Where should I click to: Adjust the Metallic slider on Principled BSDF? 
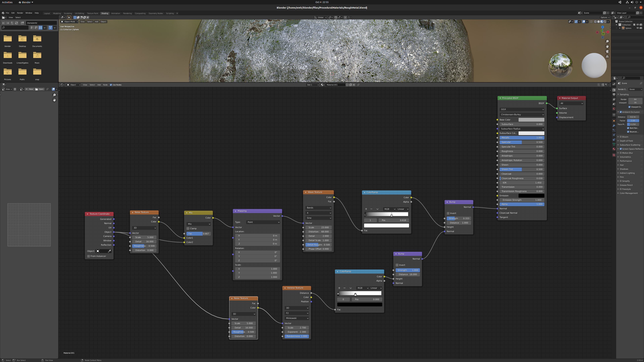[522, 138]
